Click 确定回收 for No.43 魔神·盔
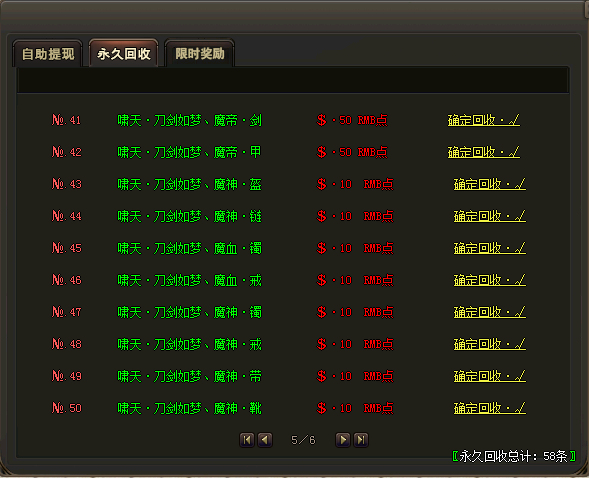Screen dimensions: 589x478 click(x=490, y=184)
